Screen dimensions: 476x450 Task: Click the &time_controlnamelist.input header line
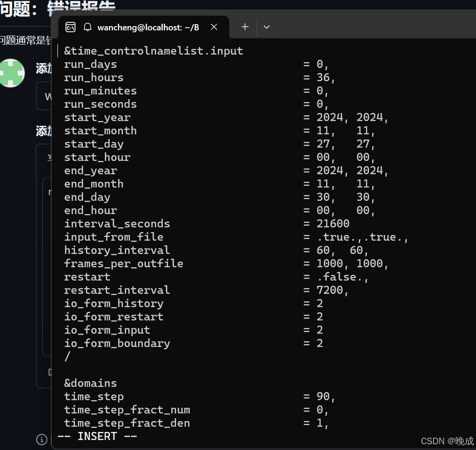(x=153, y=51)
